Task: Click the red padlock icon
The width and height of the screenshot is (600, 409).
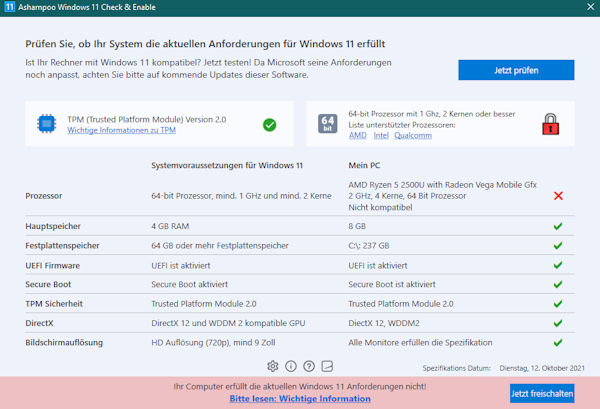Action: (x=551, y=124)
